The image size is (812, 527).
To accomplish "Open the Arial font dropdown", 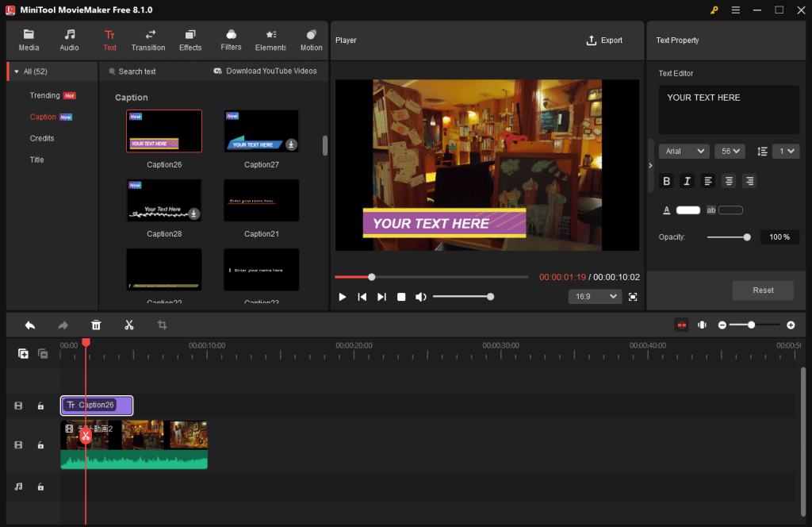I will coord(684,151).
